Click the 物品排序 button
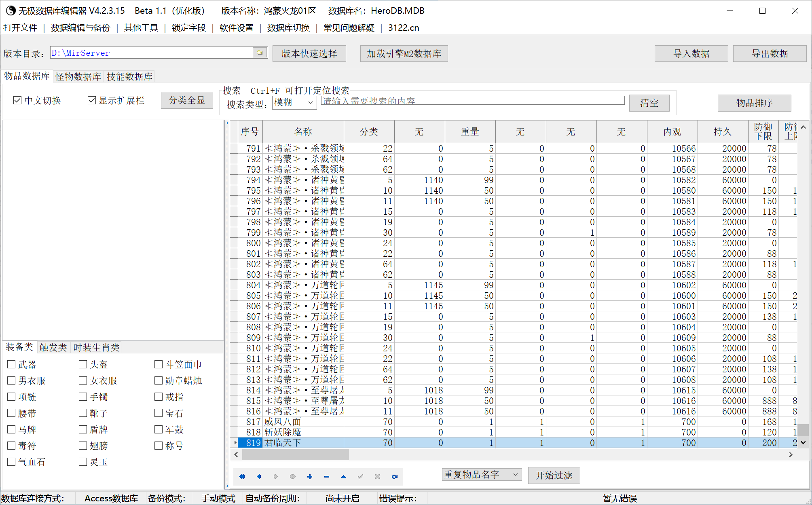812x505 pixels. (x=755, y=103)
